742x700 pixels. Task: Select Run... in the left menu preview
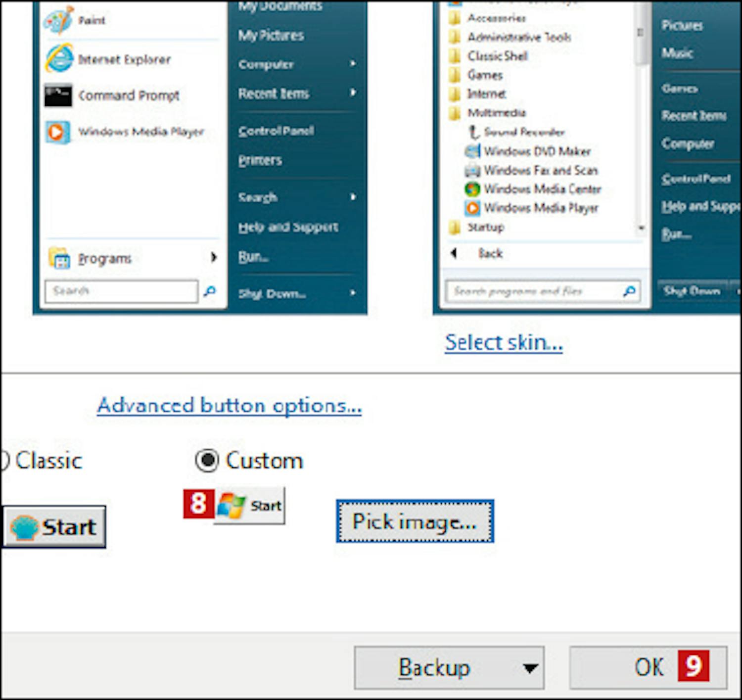point(253,257)
